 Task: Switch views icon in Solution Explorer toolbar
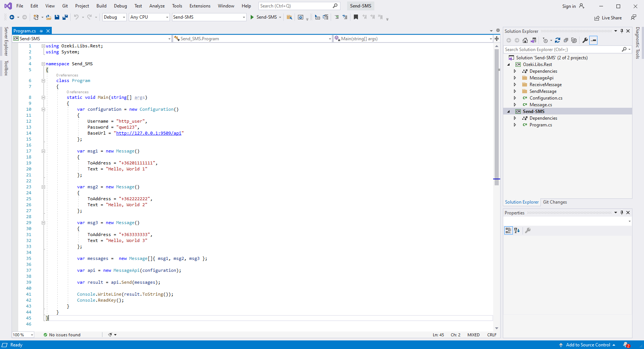(x=533, y=40)
